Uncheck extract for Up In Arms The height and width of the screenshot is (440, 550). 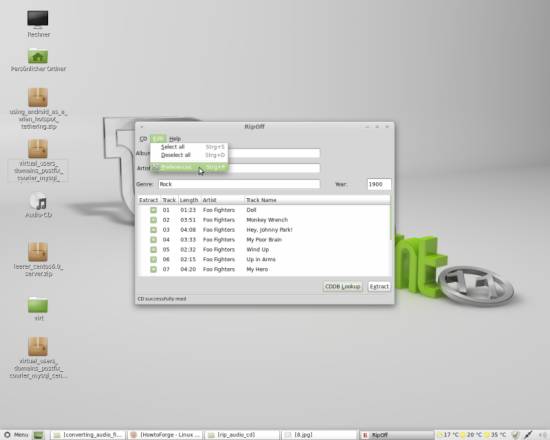[x=153, y=259]
